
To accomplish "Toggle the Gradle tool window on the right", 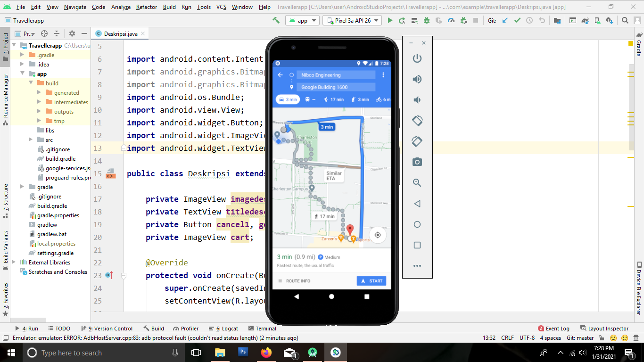I will coord(639,44).
